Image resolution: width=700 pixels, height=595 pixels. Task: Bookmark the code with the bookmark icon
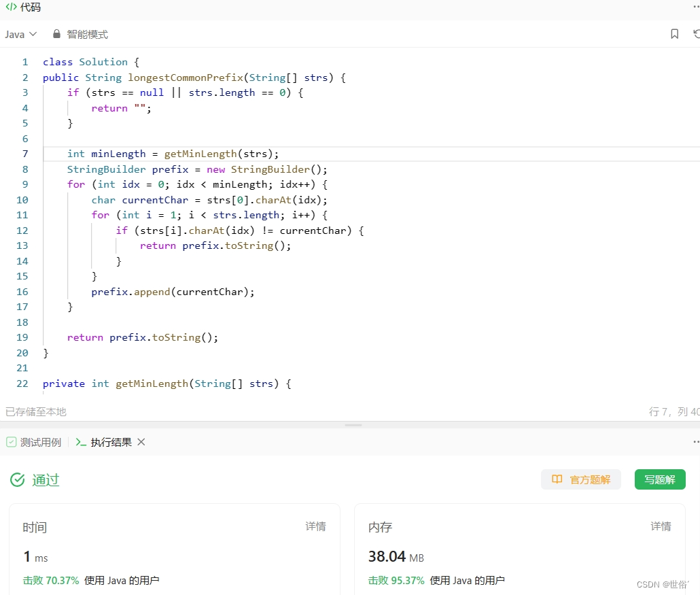pos(675,34)
